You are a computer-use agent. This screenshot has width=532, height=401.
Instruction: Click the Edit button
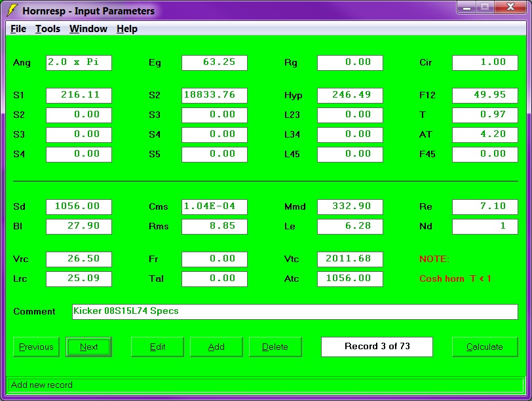coord(157,347)
